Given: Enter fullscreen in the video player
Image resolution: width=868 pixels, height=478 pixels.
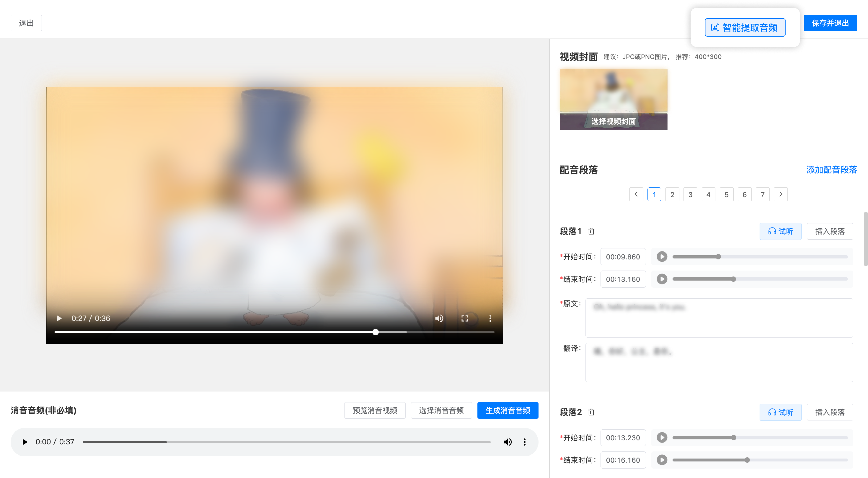Looking at the screenshot, I should click(x=465, y=318).
